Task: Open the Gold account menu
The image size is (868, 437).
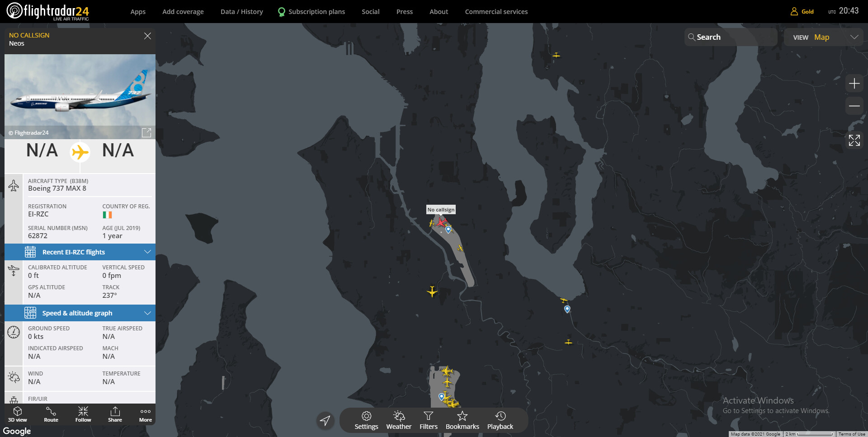Action: point(802,12)
